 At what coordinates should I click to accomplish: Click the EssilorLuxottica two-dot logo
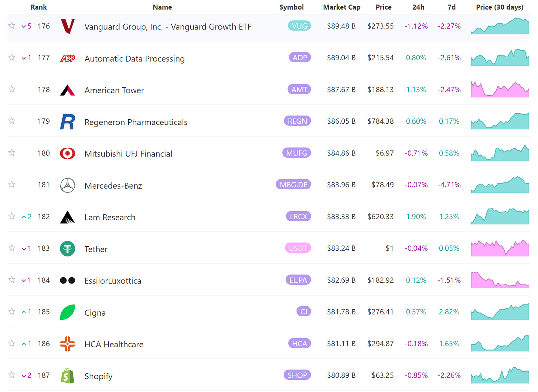pos(68,281)
